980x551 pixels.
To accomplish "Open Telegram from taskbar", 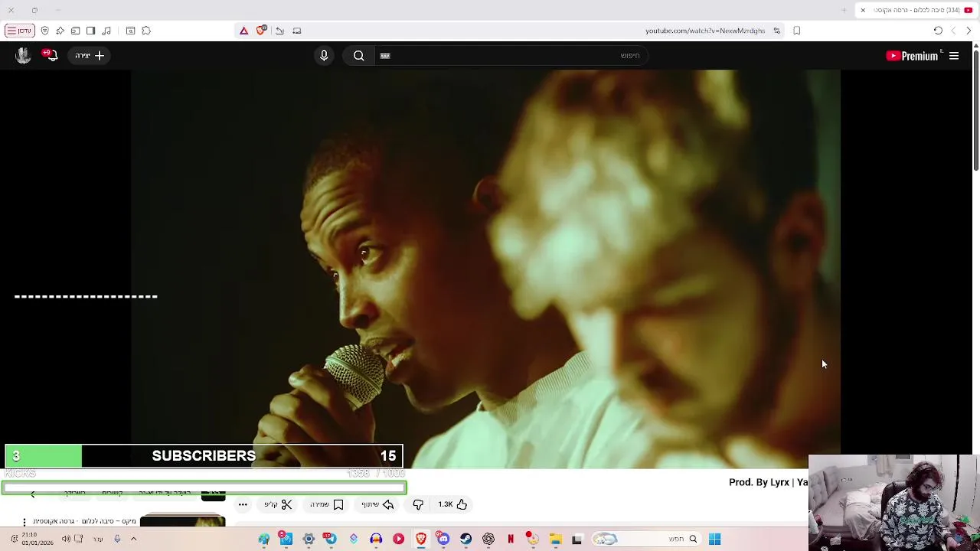I will pyautogui.click(x=331, y=539).
